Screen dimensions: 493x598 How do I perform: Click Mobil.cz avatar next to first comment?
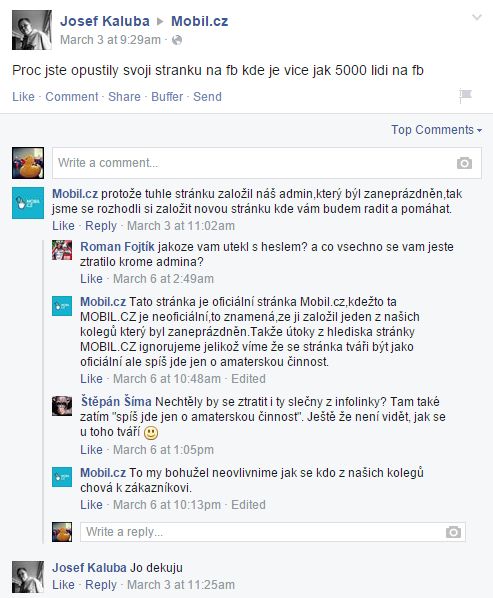coord(28,203)
